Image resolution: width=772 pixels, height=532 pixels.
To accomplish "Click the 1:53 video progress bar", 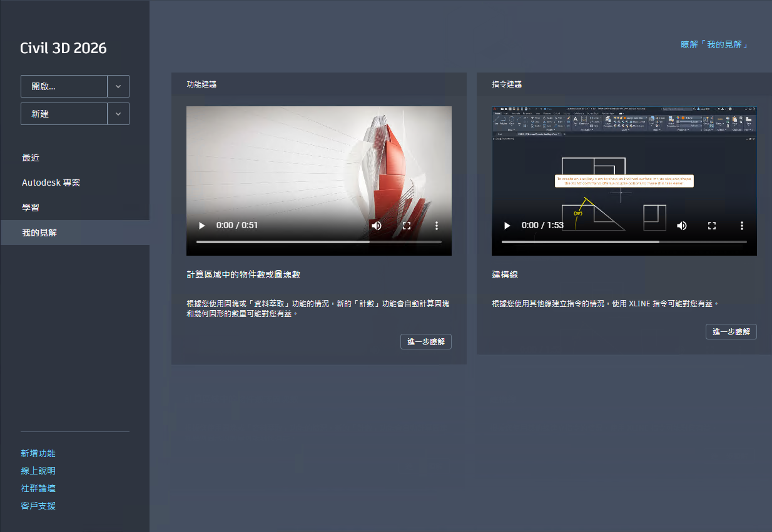I will (624, 241).
